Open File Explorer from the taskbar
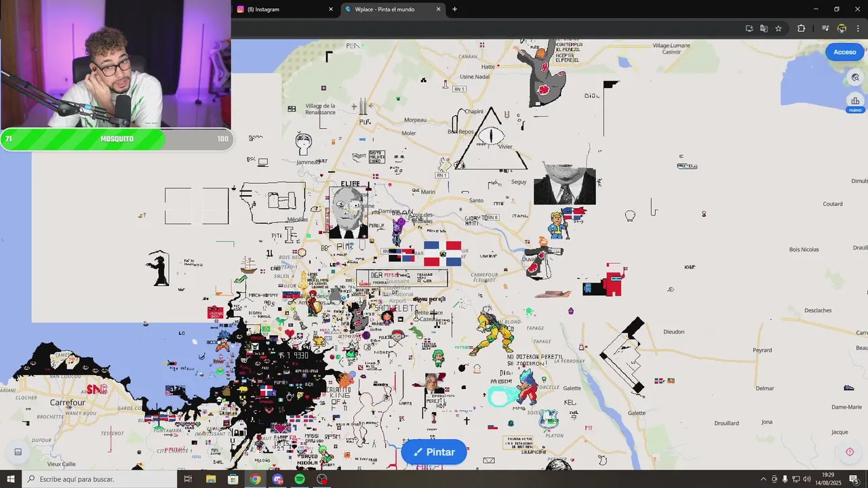Screen dimensions: 868x488 point(211,479)
